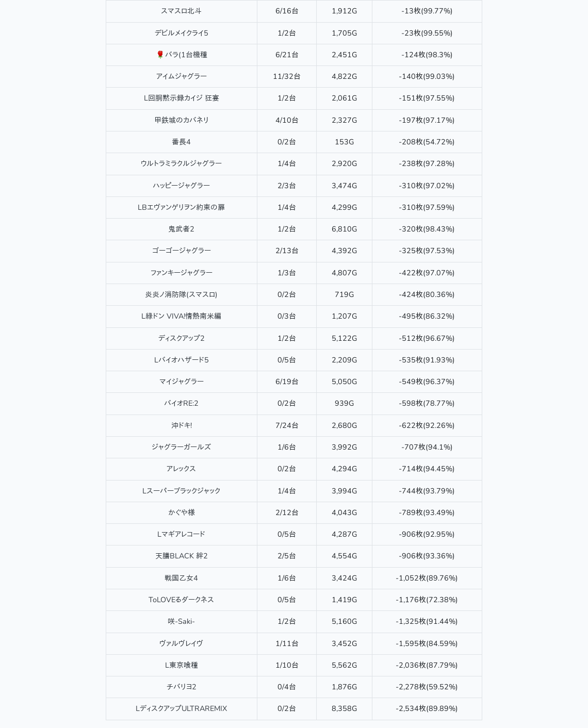588x728 pixels.
Task: Click the ヴァルヴレイヴ machine name
Action: point(181,643)
